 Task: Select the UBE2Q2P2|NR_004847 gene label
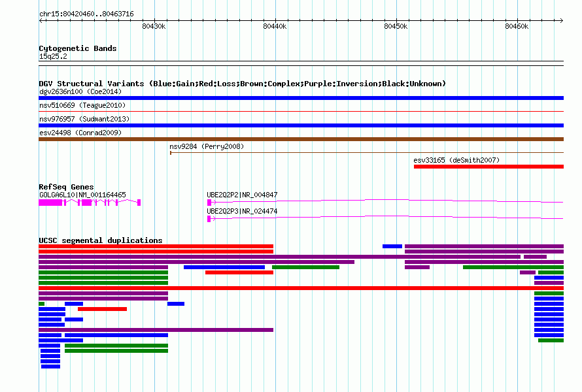pyautogui.click(x=242, y=195)
